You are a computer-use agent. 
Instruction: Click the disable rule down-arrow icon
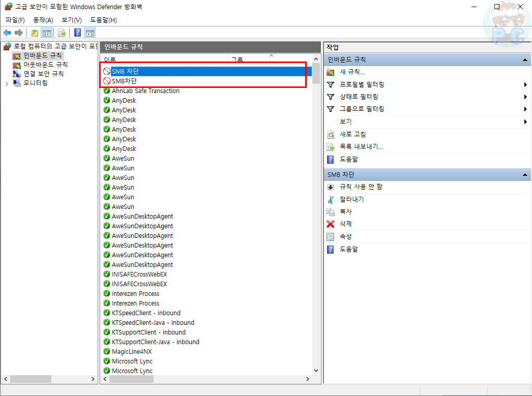tap(331, 187)
